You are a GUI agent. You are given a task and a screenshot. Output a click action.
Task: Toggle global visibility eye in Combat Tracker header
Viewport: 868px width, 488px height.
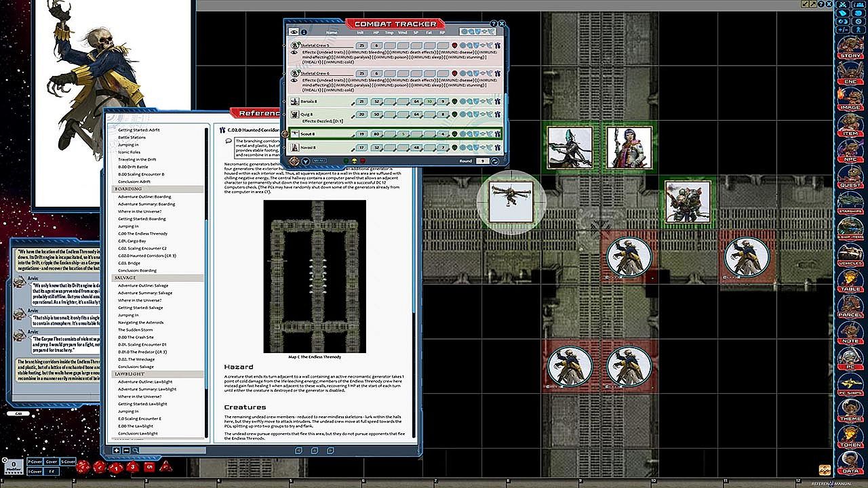click(x=294, y=32)
